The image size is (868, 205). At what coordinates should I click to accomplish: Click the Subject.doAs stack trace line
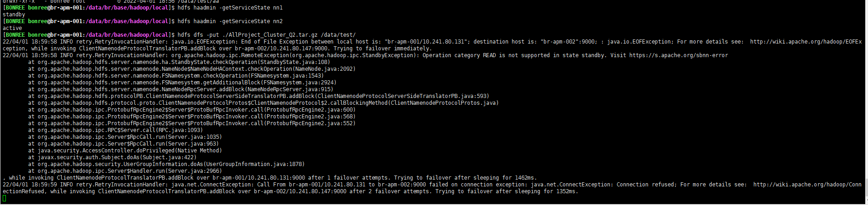coord(112,157)
